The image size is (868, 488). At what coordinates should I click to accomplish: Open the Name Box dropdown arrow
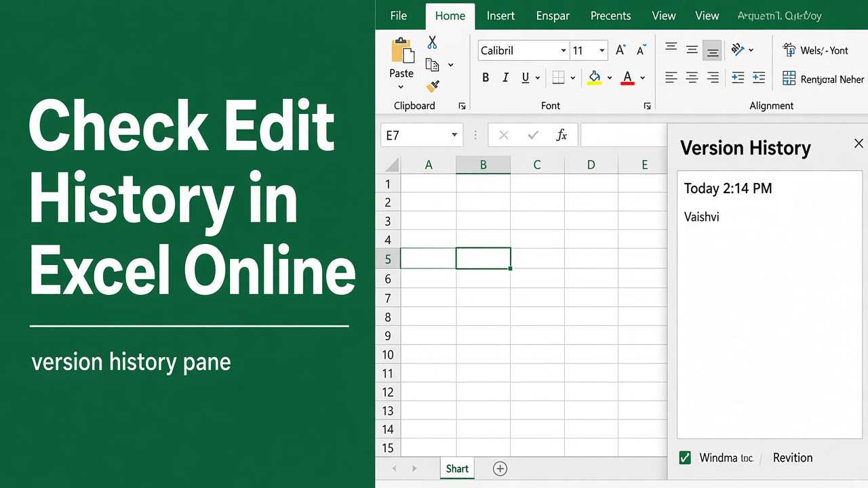[x=454, y=136]
